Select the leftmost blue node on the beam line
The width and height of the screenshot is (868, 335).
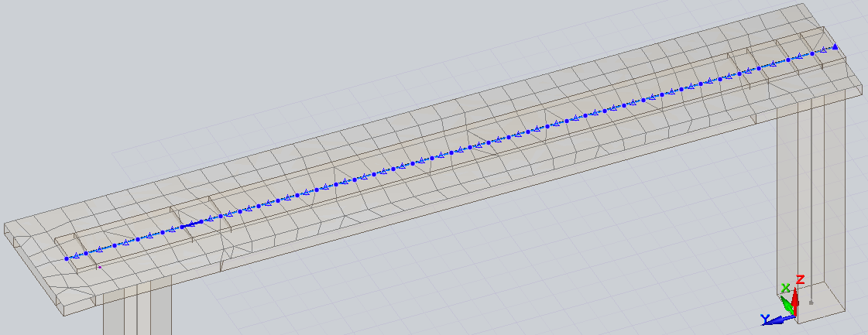click(67, 258)
